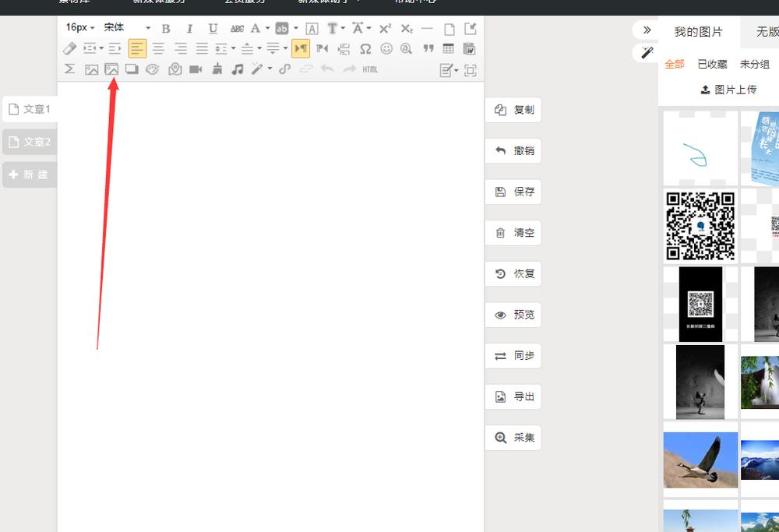779x532 pixels.
Task: Open the special character Omega tool
Action: click(x=365, y=49)
